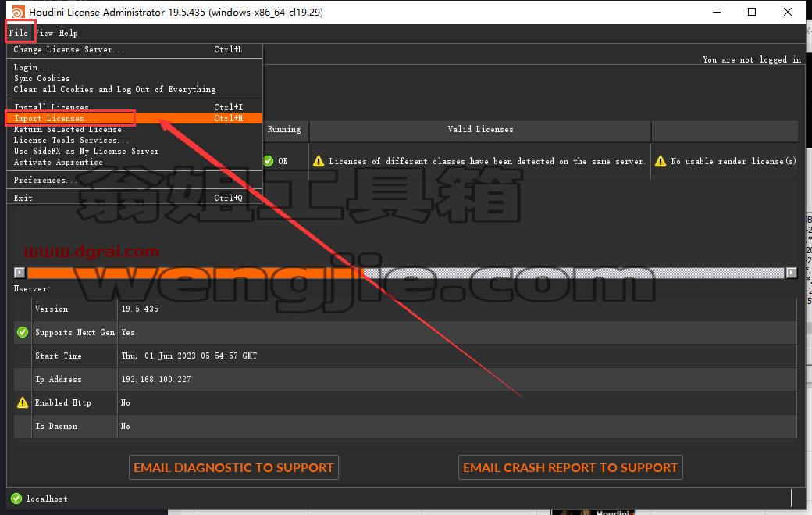
Task: Click Email Diagnostic to Support button
Action: pyautogui.click(x=233, y=467)
